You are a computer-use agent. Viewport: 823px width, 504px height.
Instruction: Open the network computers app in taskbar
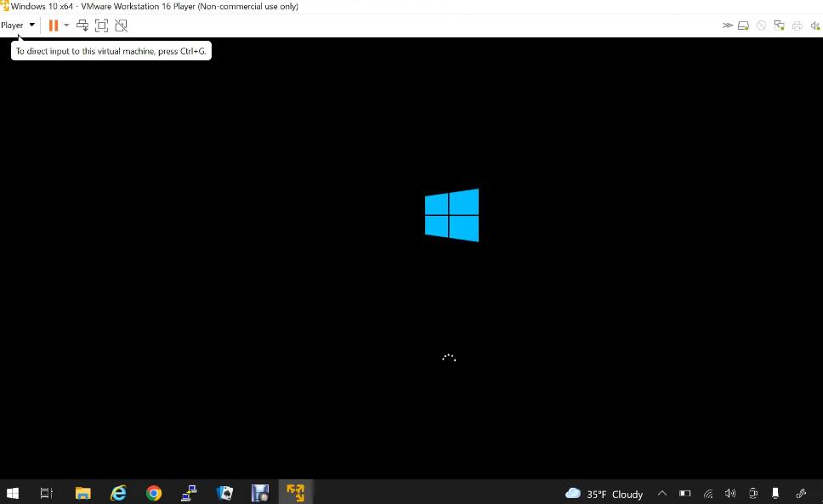189,493
